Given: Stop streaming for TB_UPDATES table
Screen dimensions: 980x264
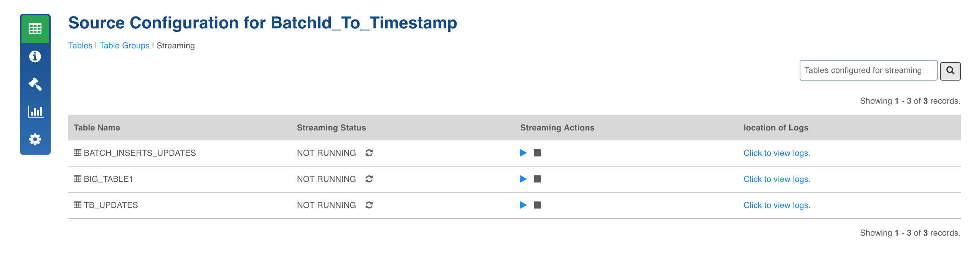Looking at the screenshot, I should pos(538,205).
